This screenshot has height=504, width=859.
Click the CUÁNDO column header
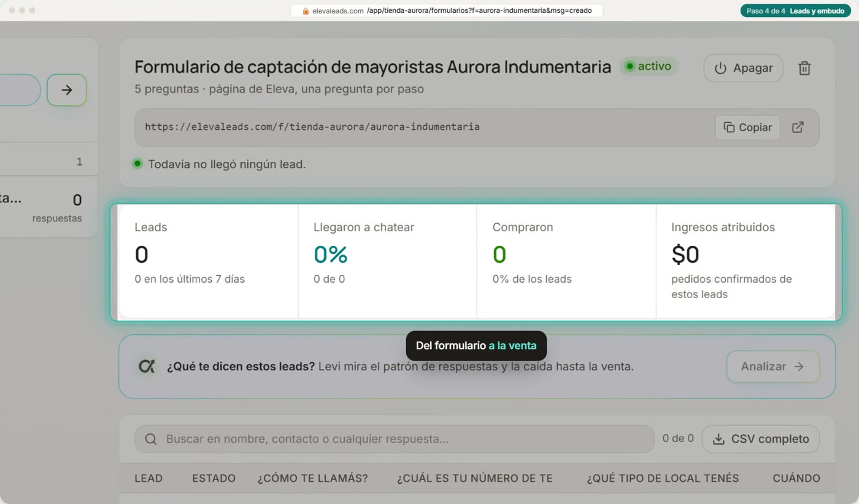point(796,478)
